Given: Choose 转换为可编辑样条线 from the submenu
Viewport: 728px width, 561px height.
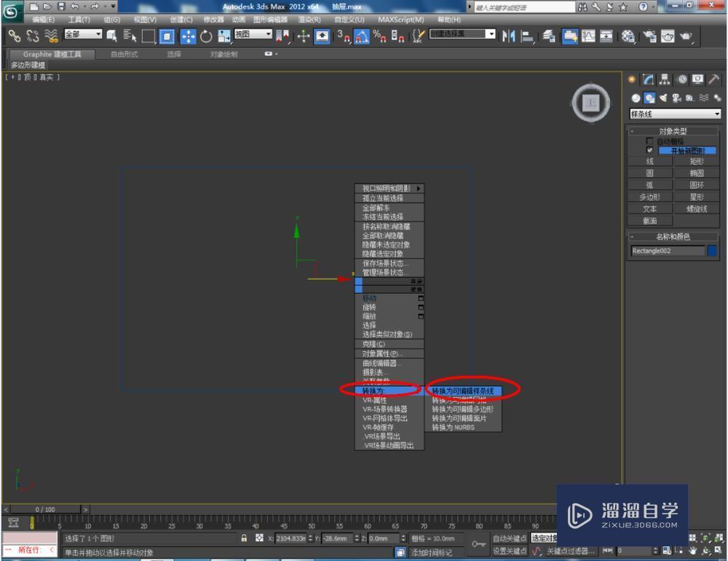Looking at the screenshot, I should pos(462,390).
